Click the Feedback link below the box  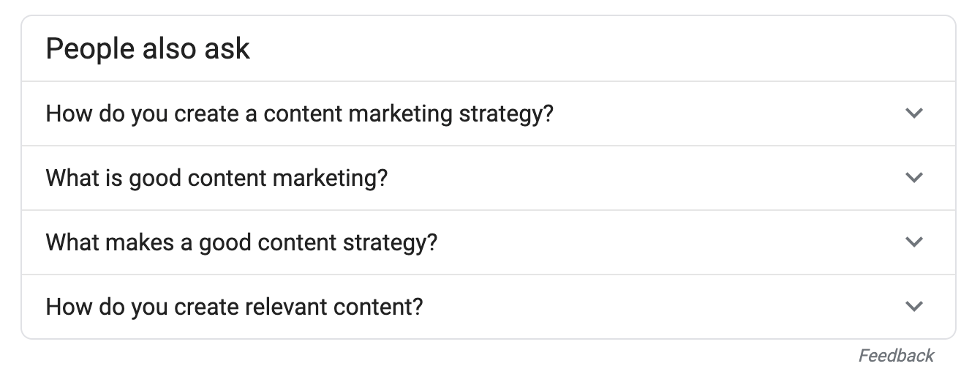pyautogui.click(x=896, y=356)
